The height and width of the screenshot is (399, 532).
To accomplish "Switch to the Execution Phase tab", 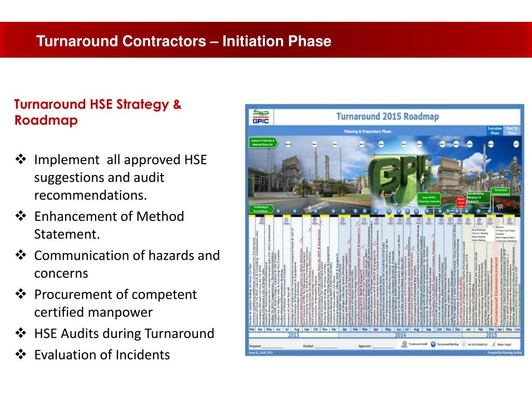I will click(495, 129).
